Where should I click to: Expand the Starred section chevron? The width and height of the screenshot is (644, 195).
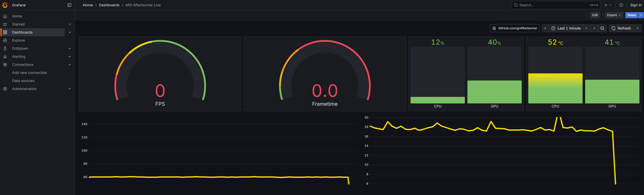pos(70,24)
